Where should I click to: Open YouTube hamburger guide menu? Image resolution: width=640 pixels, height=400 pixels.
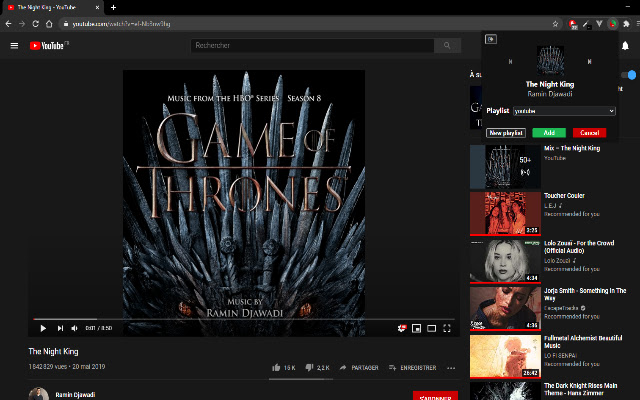(x=14, y=45)
